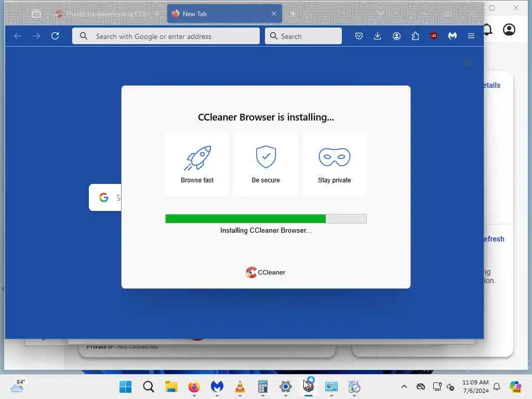
Task: Open the Firefox hamburger application menu
Action: coord(471,36)
